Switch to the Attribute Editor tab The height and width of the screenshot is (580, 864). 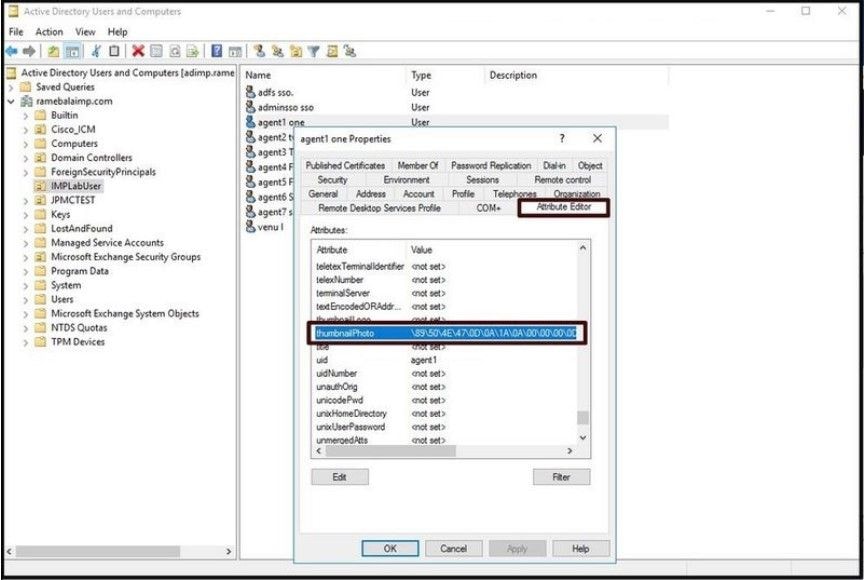pos(563,207)
